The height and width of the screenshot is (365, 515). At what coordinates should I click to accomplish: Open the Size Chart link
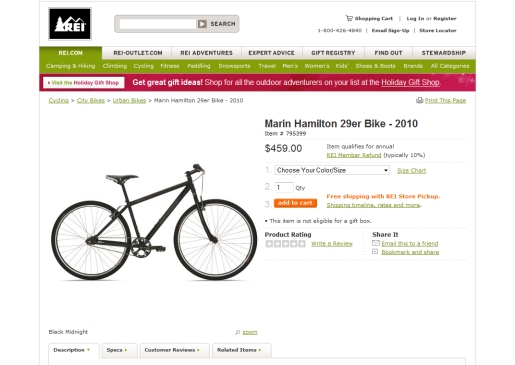click(x=411, y=171)
